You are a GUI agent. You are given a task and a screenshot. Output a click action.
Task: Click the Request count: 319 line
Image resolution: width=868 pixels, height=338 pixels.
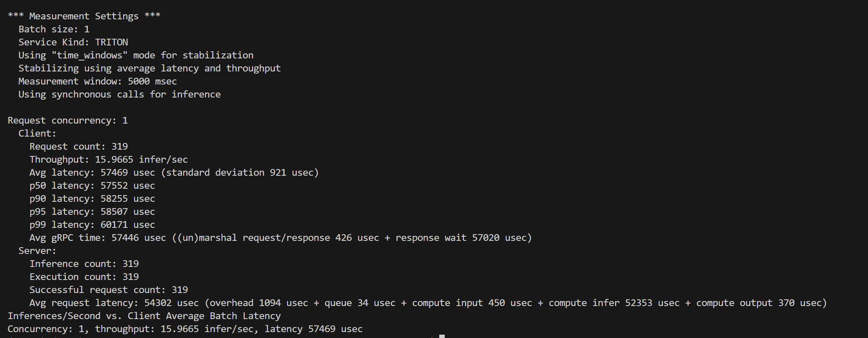[79, 147]
